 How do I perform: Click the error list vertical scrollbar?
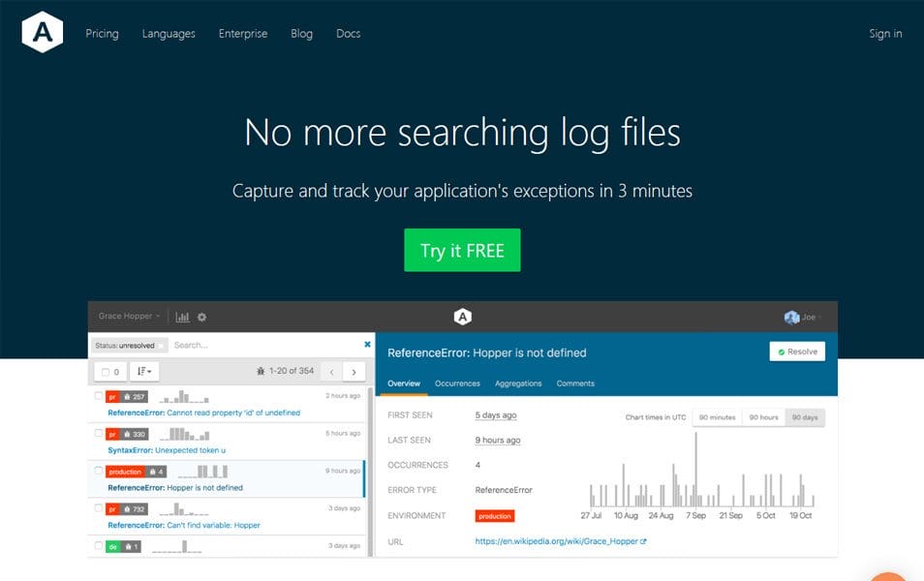370,472
